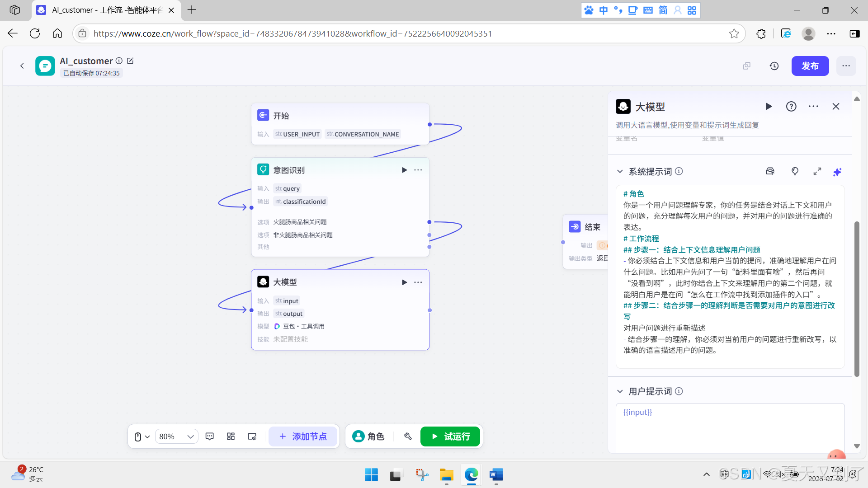Open the prompt library icon
Viewport: 868px width, 488px height.
point(770,172)
